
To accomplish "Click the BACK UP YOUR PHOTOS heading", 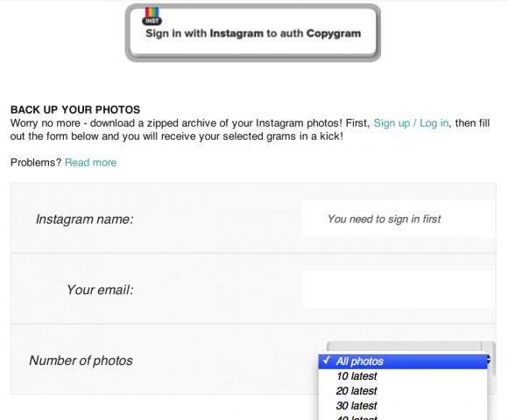I will [75, 109].
